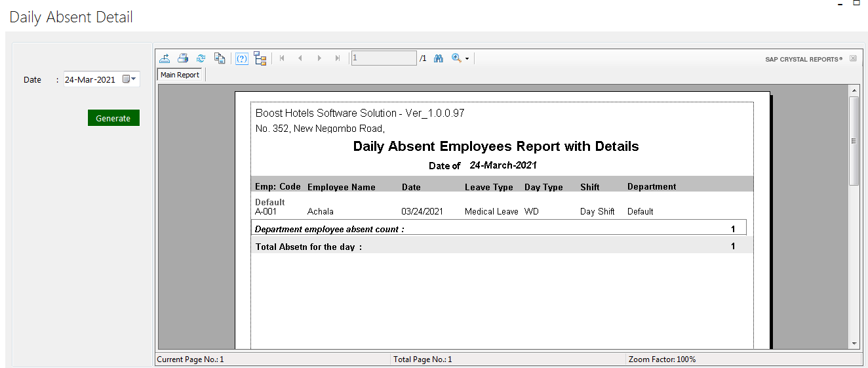Viewport: 868px width, 368px height.
Task: Open Find Text binoculars icon
Action: (439, 58)
